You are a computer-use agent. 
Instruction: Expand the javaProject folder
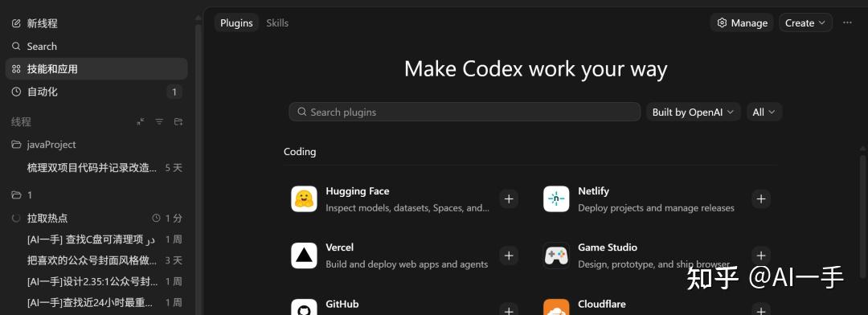pyautogui.click(x=96, y=145)
